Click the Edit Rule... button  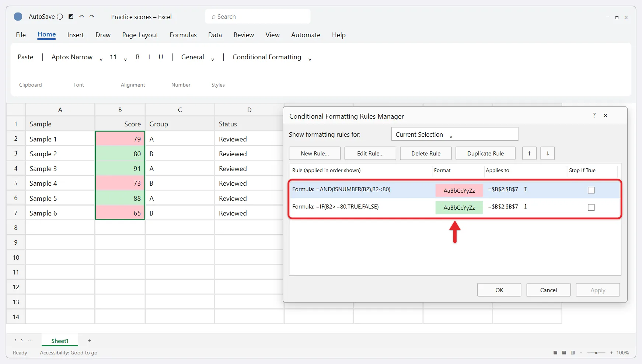click(370, 153)
